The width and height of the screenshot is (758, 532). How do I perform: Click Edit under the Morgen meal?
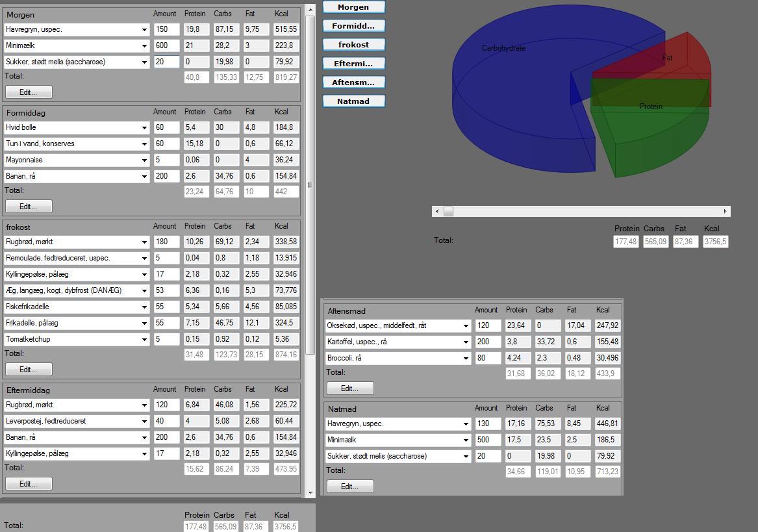pos(29,92)
